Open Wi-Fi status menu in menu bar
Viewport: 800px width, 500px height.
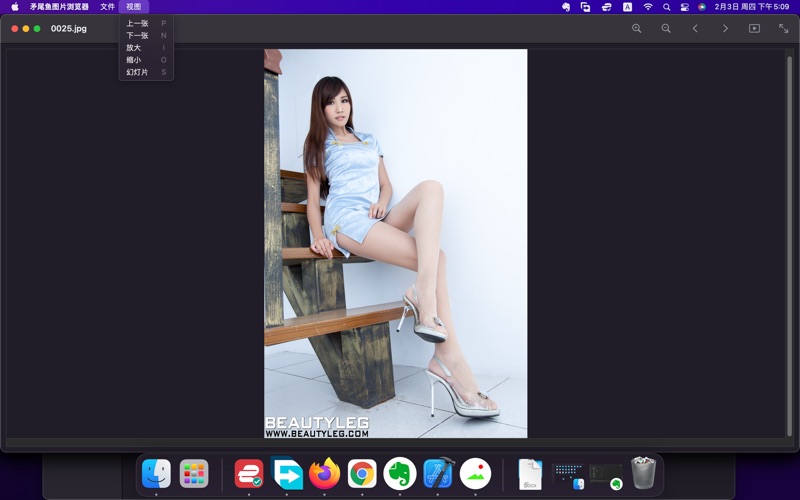tap(647, 7)
